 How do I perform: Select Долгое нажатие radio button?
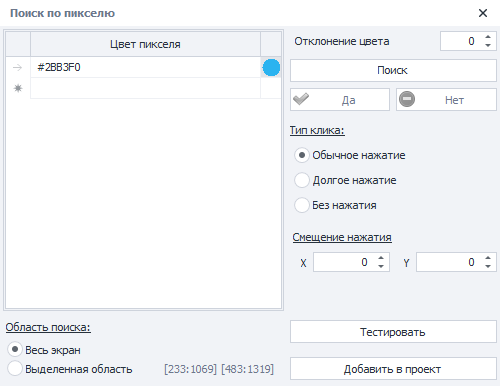click(x=302, y=180)
